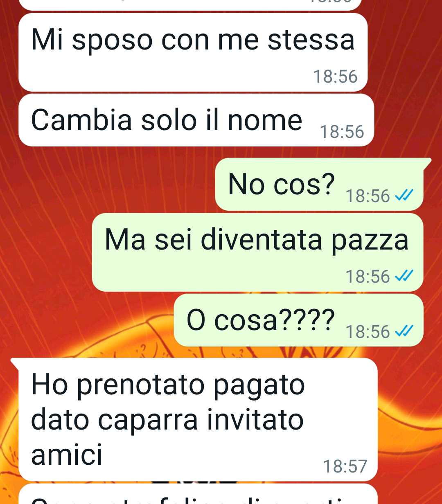442x504 pixels.
Task: Tap 18:56 timestamp under "Mi sposo con me stessa"
Action: point(335,76)
